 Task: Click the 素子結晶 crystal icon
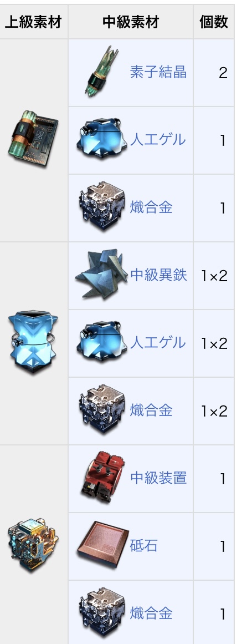pyautogui.click(x=102, y=72)
